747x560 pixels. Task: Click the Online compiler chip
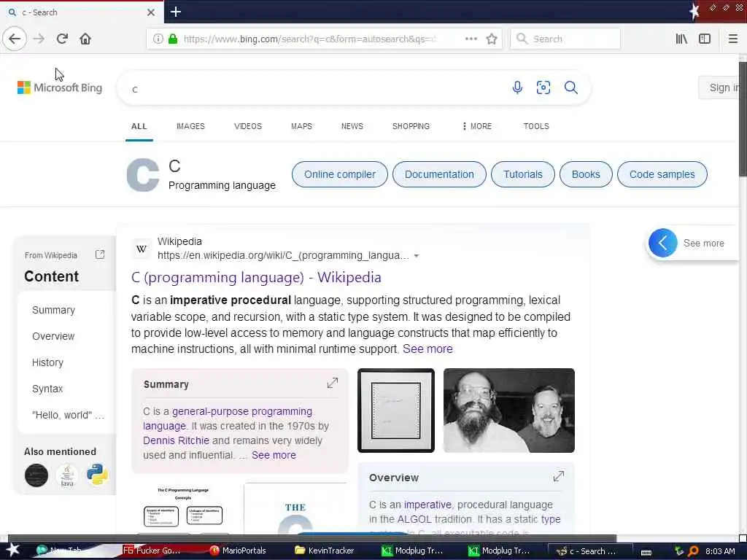point(340,174)
